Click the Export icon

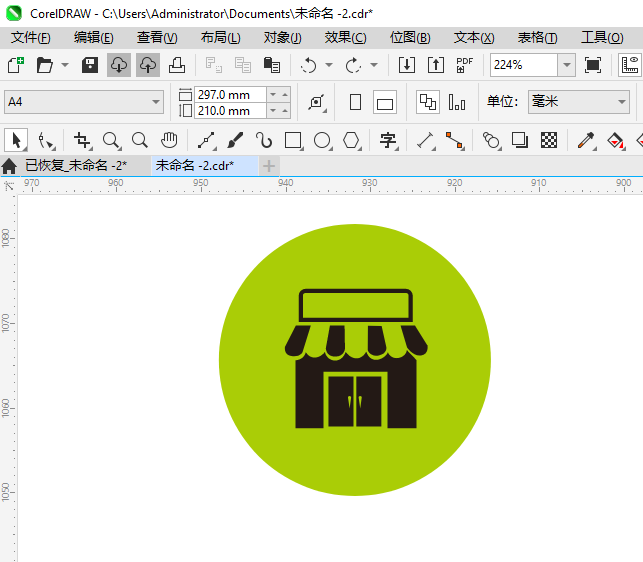coord(436,65)
